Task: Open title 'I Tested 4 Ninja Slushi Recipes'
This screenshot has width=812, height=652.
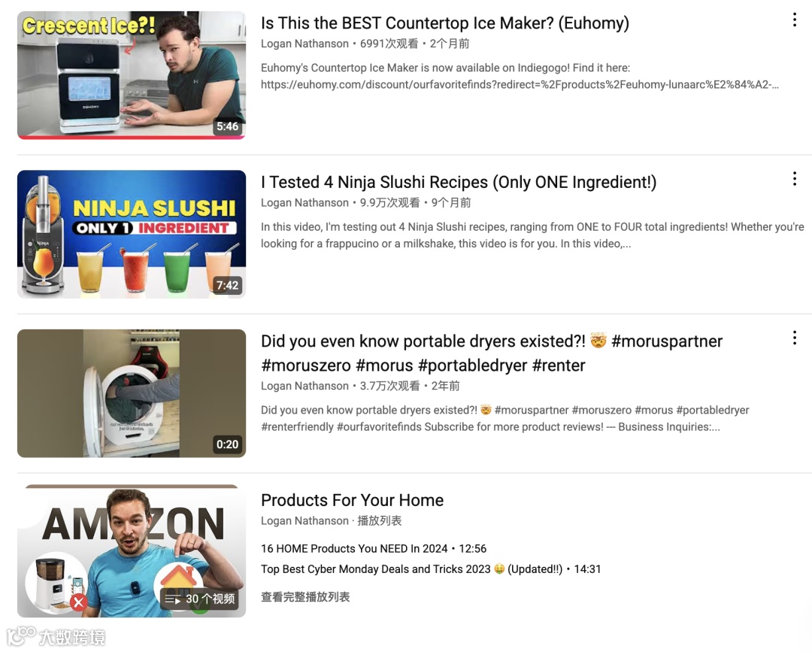Action: pos(459,182)
